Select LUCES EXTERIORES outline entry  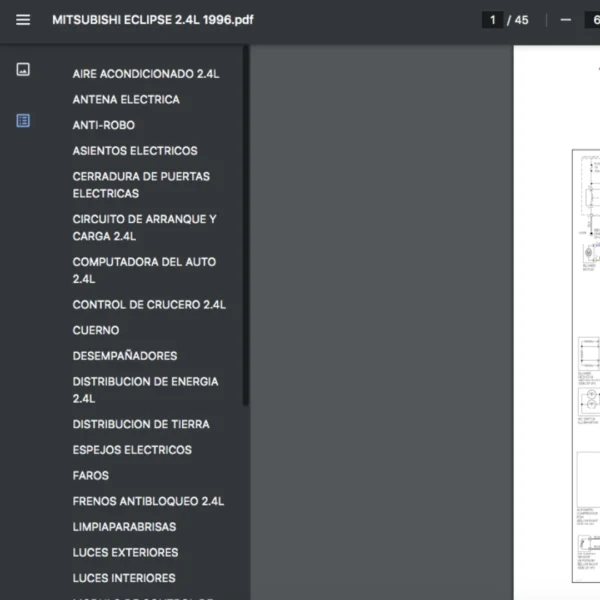126,553
